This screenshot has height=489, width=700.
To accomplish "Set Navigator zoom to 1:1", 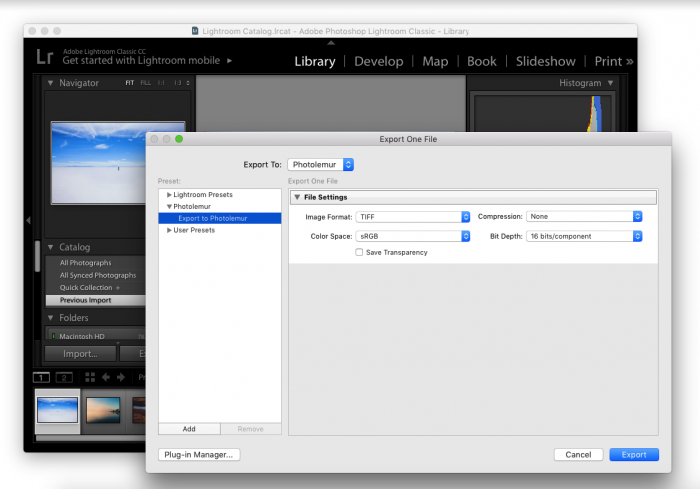I will (161, 83).
